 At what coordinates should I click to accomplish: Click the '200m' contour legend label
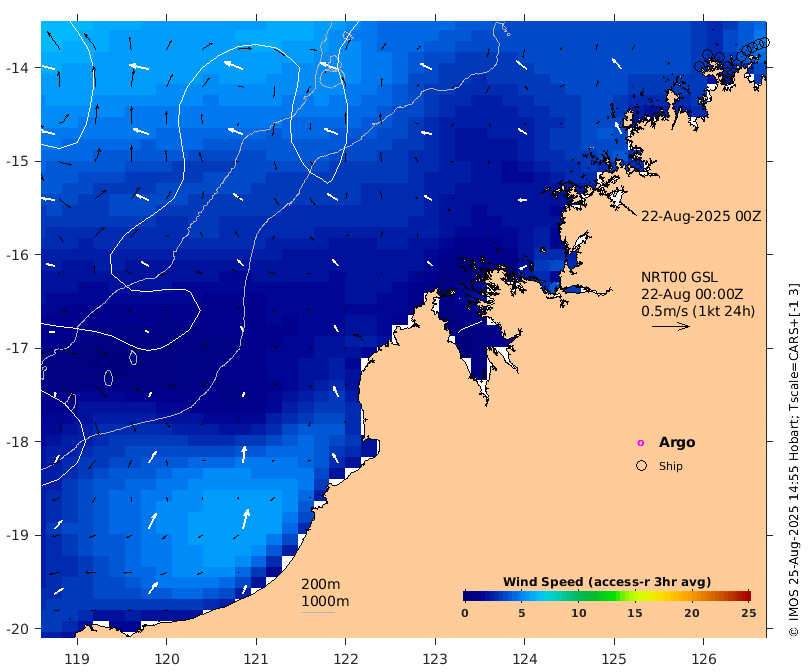(320, 584)
